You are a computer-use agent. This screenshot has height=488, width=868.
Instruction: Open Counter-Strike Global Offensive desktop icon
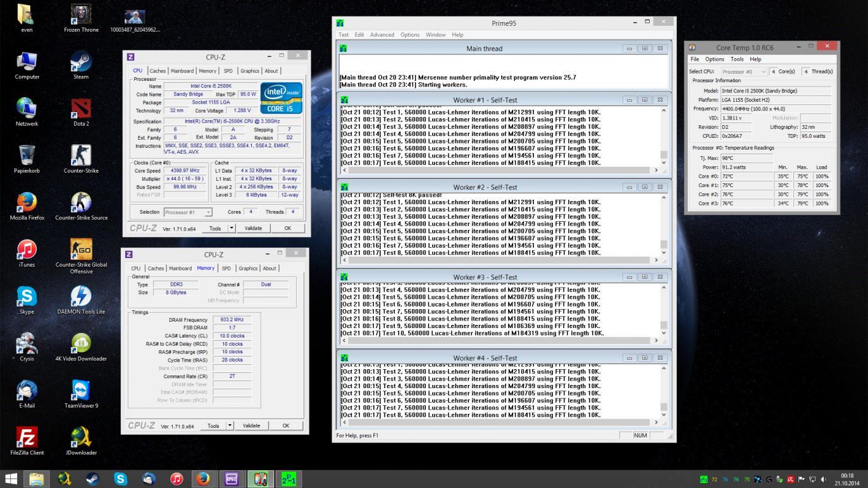point(81,256)
